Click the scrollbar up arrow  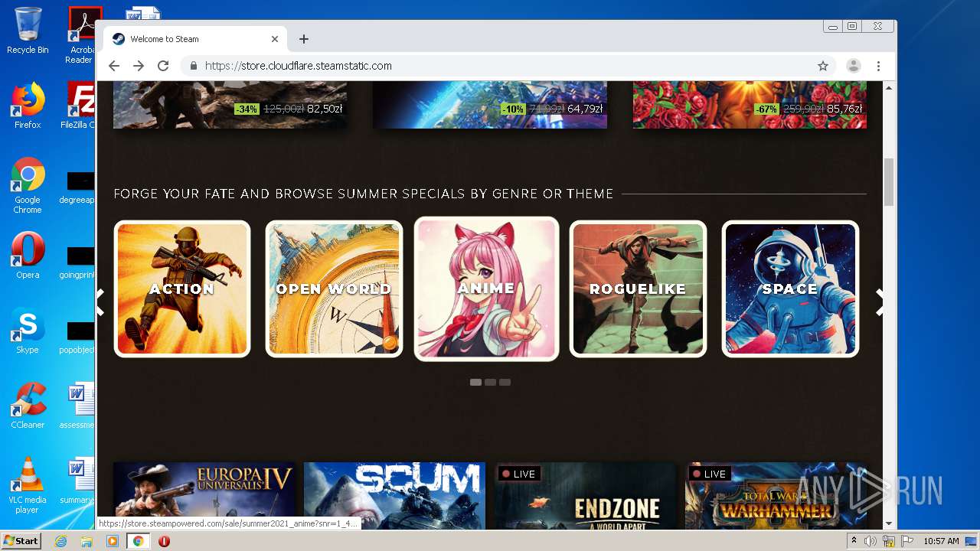889,88
